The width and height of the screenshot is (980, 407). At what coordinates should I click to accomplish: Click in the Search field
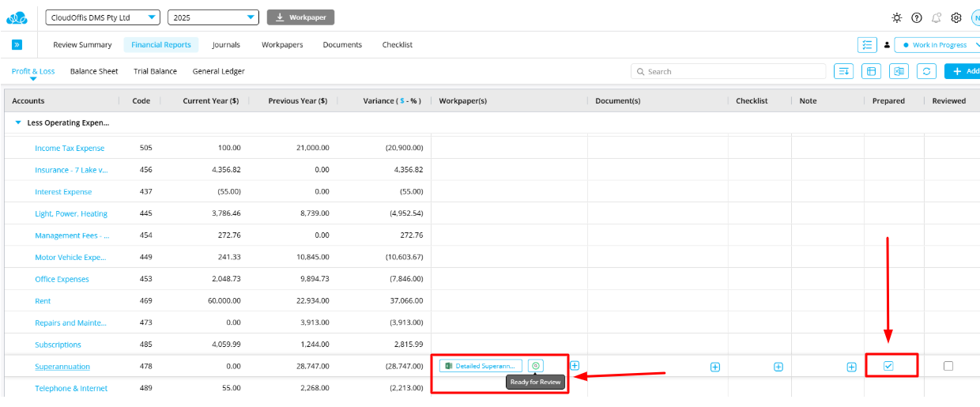[x=727, y=71]
